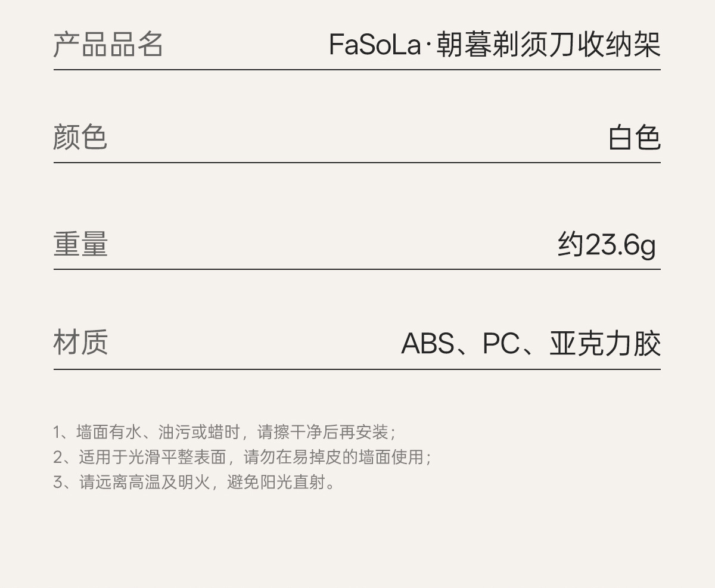The image size is (715, 588).
Task: Click the 颜色 label
Action: (x=80, y=137)
